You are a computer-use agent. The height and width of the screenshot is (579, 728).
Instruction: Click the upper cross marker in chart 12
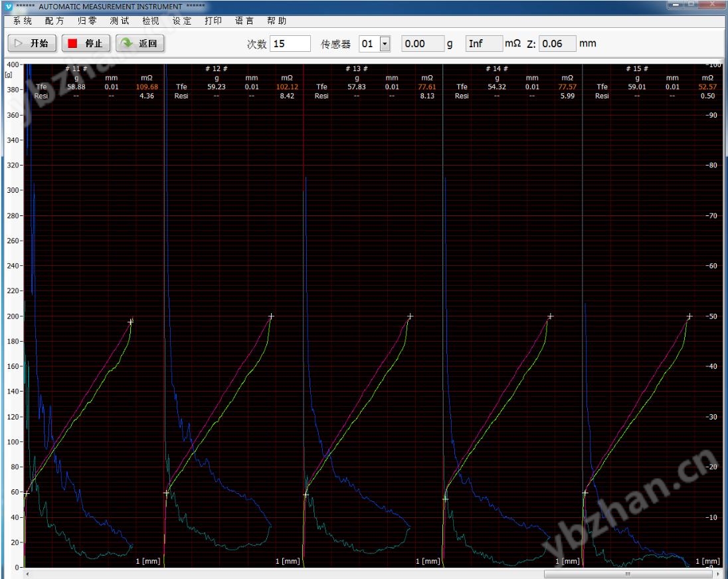coord(271,316)
